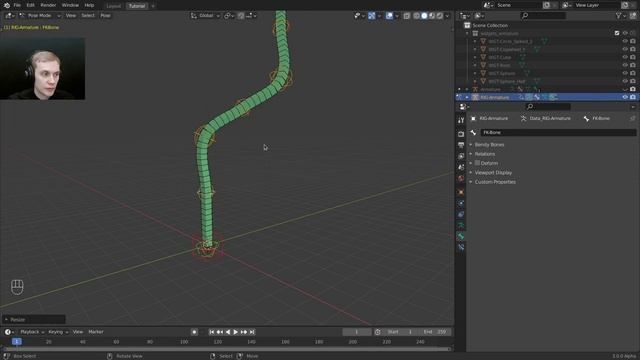Select the Tutorial workspace tab

click(137, 6)
